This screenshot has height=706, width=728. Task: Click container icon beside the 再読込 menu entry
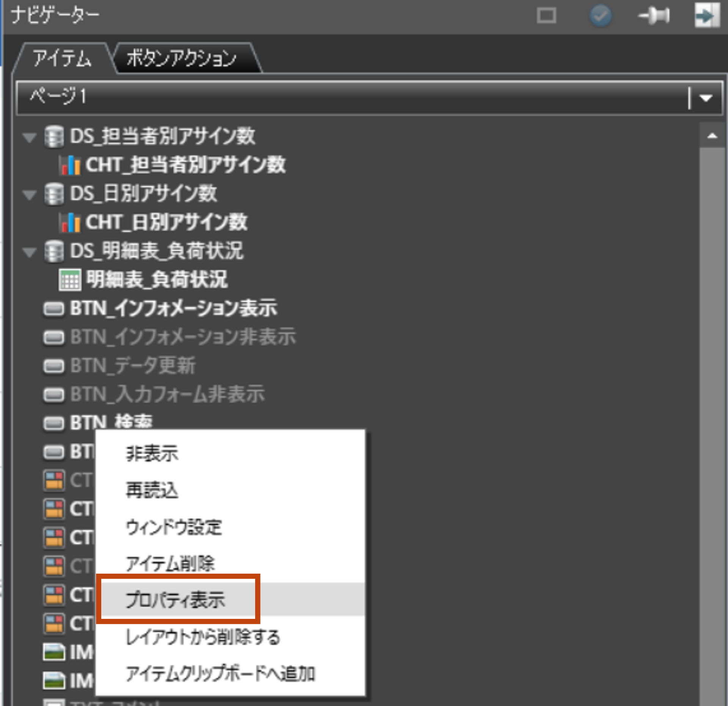pyautogui.click(x=54, y=481)
